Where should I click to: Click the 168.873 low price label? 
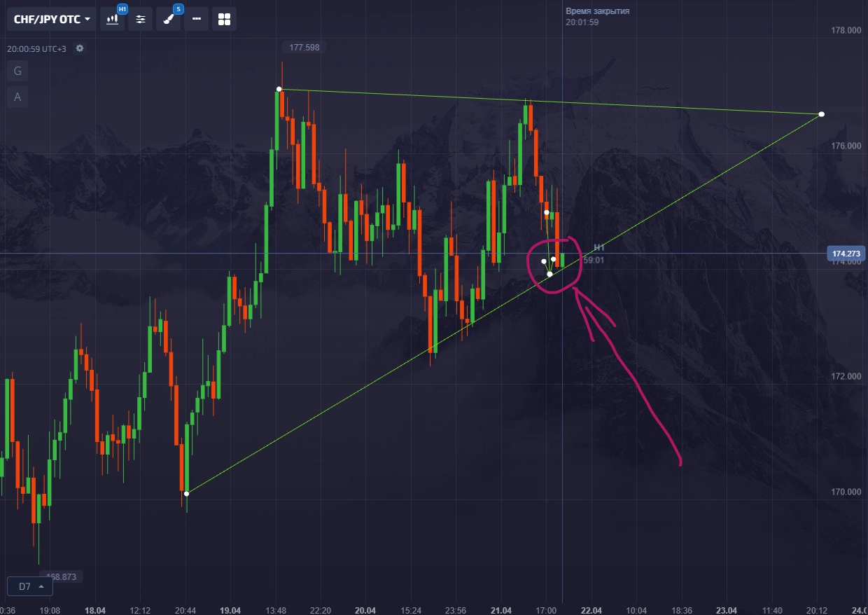61,576
